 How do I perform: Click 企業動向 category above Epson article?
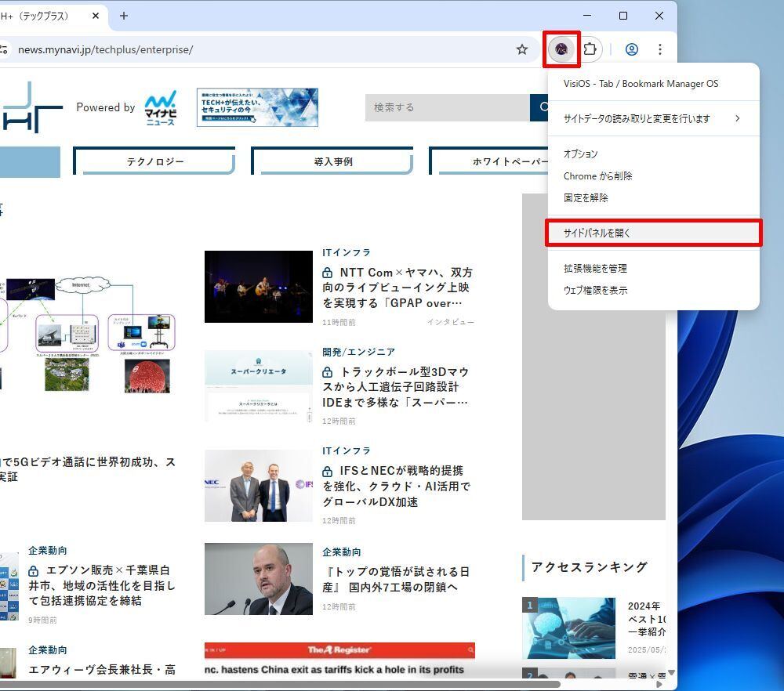48,551
